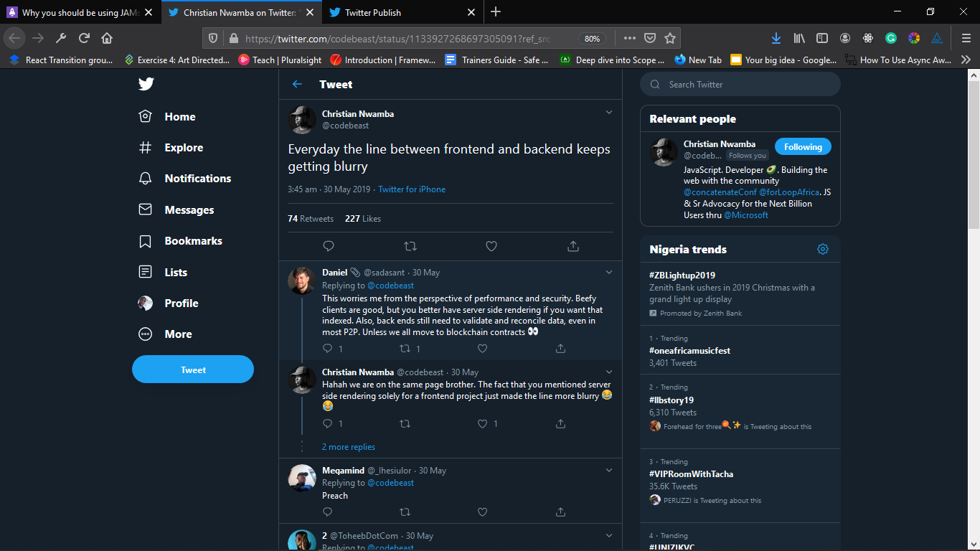
Task: Click the back arrow beside Tweet heading
Action: coord(297,84)
